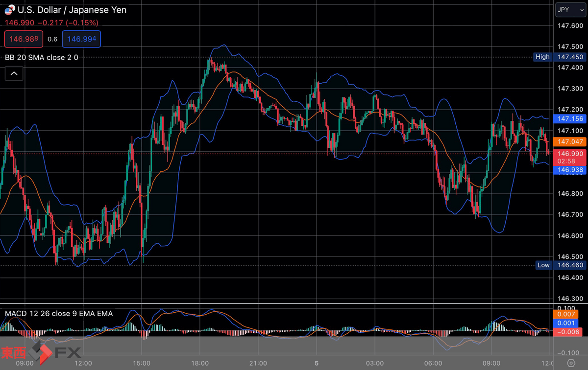Image resolution: width=588 pixels, height=370 pixels.
Task: Click the spread value 0.6
Action: coord(53,39)
